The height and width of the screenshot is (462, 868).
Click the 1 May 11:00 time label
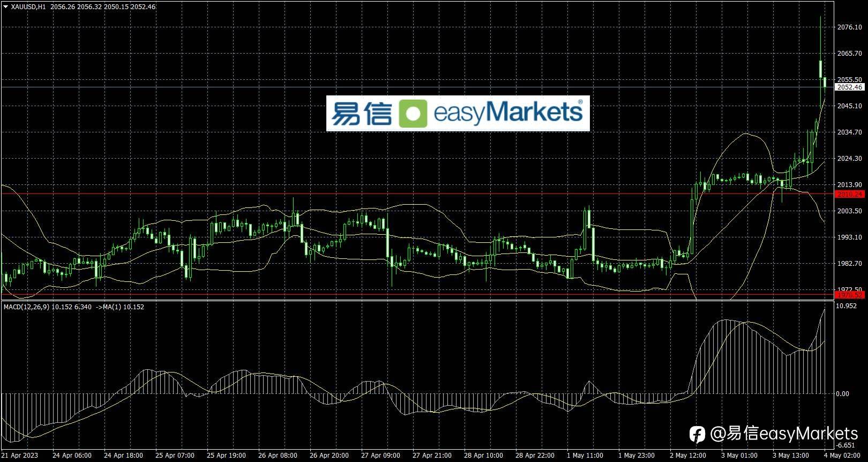point(585,456)
